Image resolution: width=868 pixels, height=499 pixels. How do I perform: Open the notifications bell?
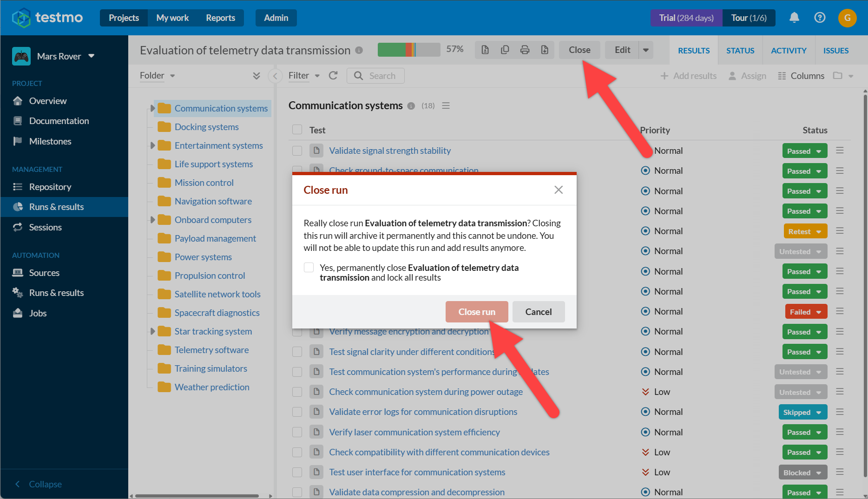(794, 18)
